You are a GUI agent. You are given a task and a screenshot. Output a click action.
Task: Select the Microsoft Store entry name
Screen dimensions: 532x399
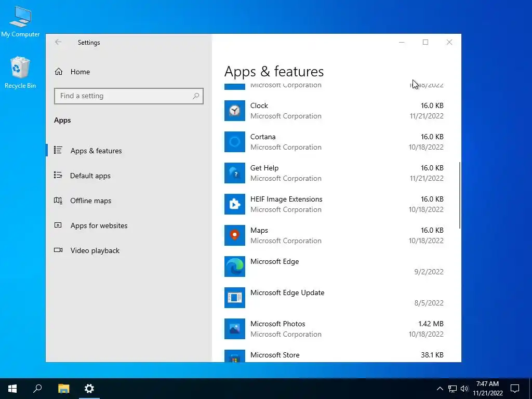[275, 355]
